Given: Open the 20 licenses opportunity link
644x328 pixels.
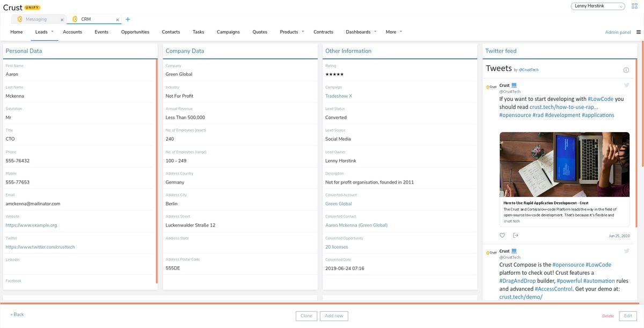Looking at the screenshot, I should [x=336, y=247].
